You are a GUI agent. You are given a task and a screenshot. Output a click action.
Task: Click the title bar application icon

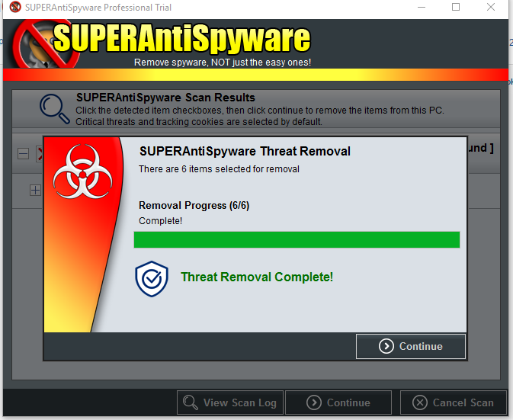coord(14,7)
